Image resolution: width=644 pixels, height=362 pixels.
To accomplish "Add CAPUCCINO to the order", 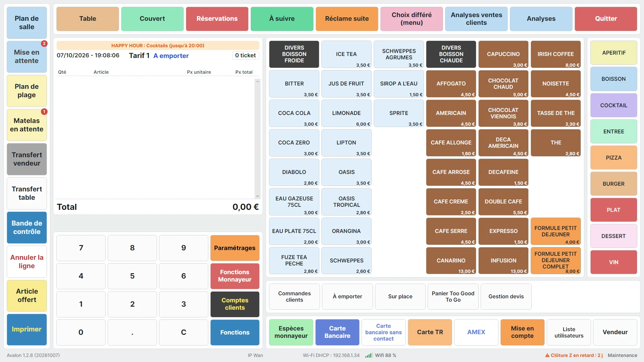I will [x=503, y=54].
